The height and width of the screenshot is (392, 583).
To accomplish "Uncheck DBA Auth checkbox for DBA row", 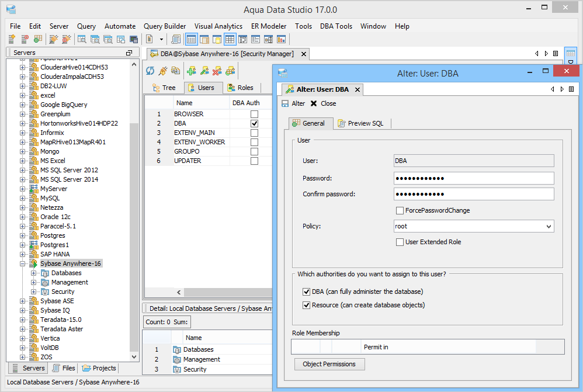I will pos(254,123).
